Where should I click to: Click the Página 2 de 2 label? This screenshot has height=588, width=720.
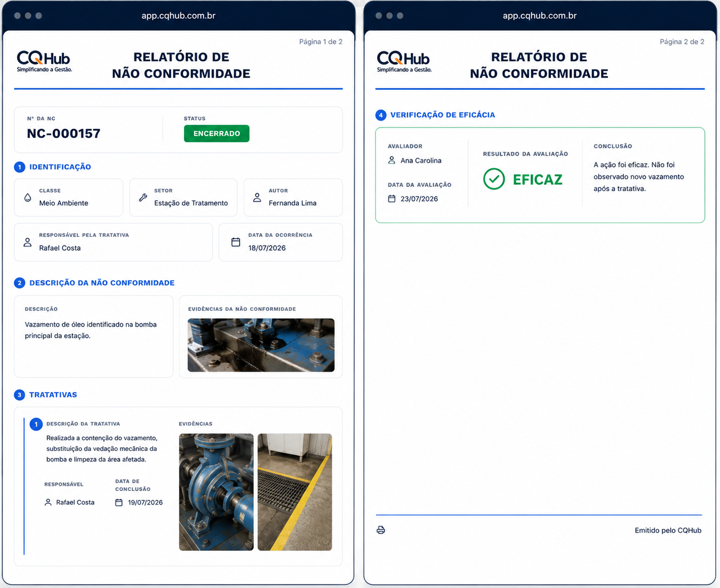[x=682, y=42]
